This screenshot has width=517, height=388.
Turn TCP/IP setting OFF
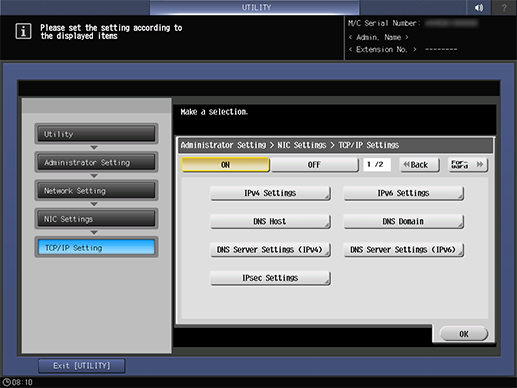314,165
